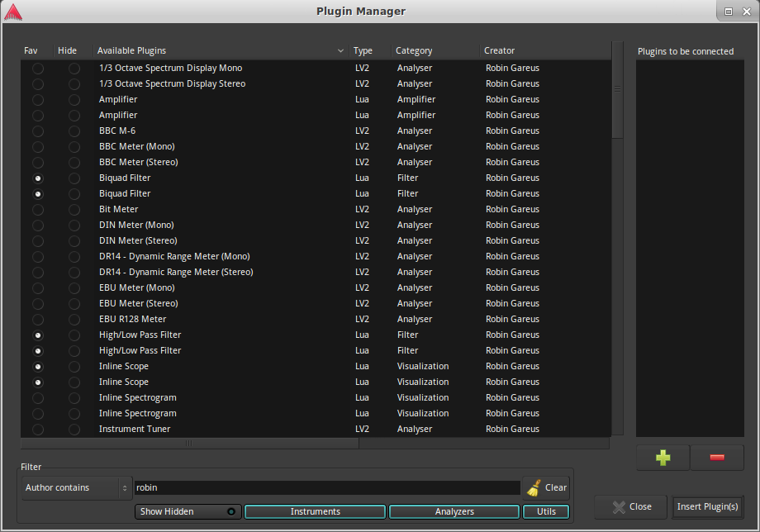Screen dimensions: 760x532
Task: Sort plugins by Creator column header
Action: (x=499, y=51)
